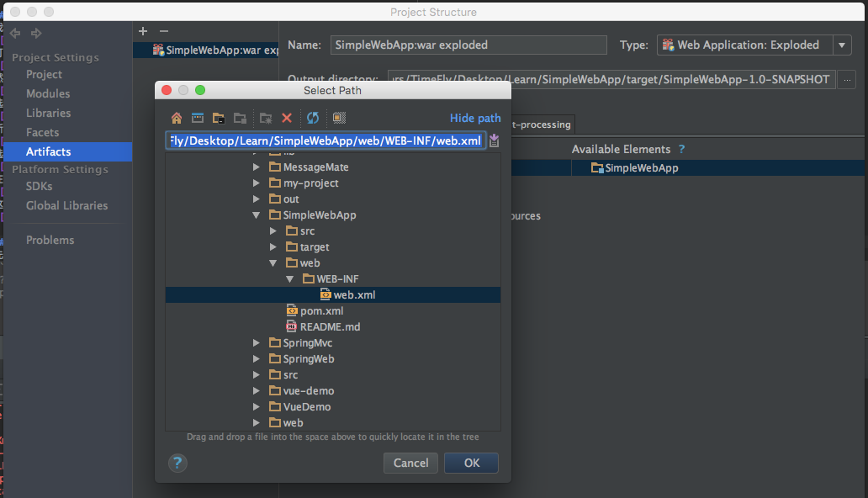The image size is (868, 498).
Task: Open Libraries settings
Action: point(48,113)
